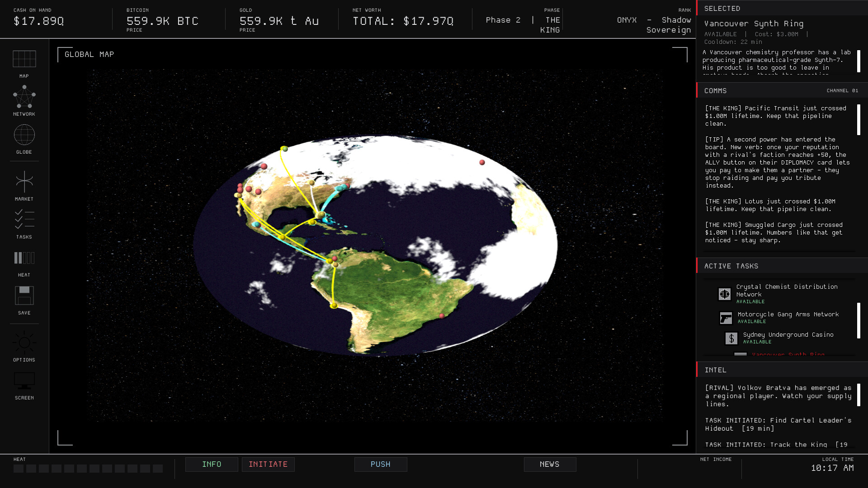The height and width of the screenshot is (488, 868).
Task: Click the Volkov Bratva rival intel message
Action: [778, 396]
